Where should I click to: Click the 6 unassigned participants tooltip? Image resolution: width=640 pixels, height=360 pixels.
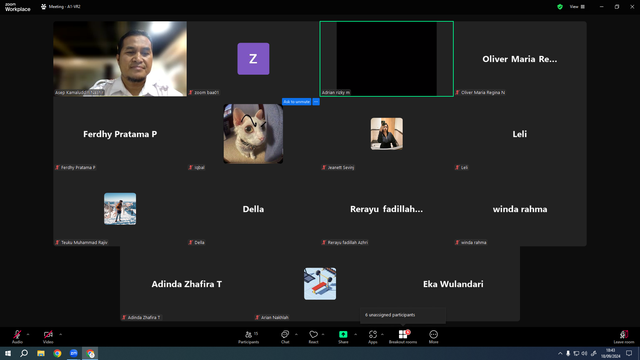pyautogui.click(x=403, y=315)
